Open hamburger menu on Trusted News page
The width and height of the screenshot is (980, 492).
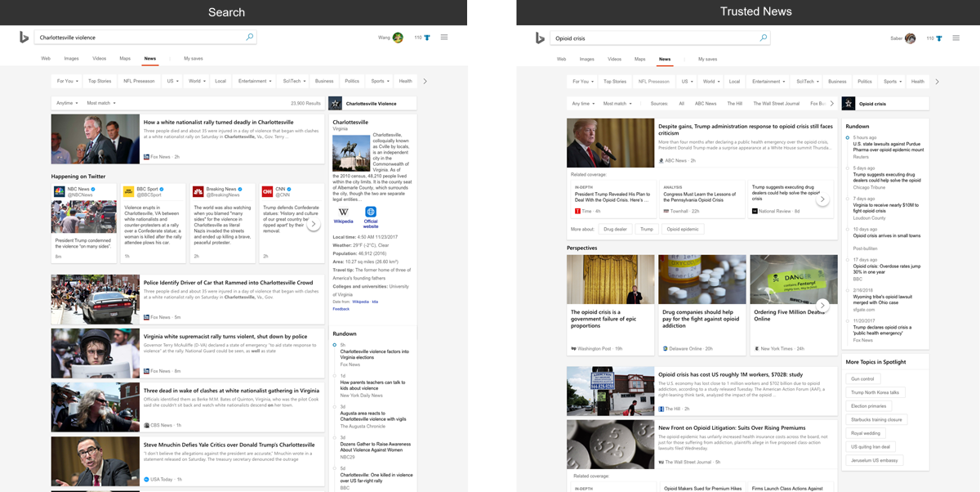pyautogui.click(x=955, y=38)
